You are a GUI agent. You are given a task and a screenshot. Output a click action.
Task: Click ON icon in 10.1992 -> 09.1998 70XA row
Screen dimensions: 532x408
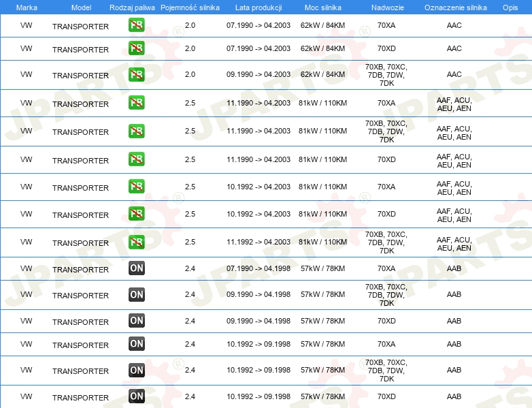tap(136, 344)
